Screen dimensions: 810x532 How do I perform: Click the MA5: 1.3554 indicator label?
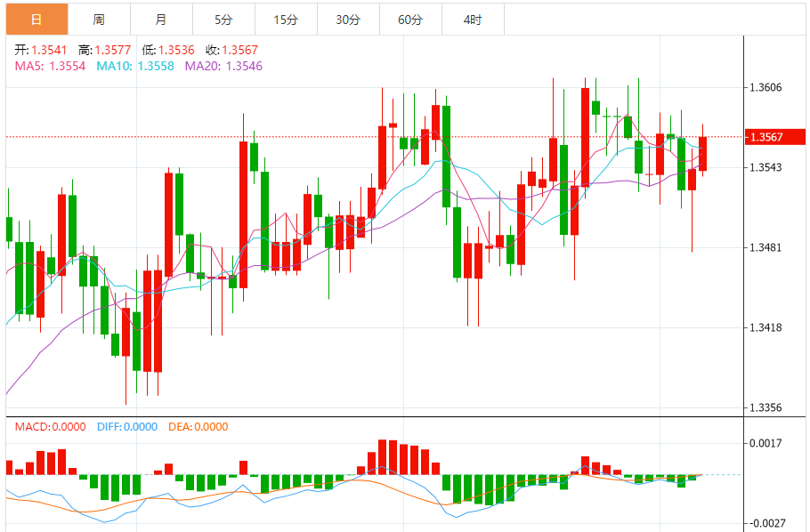click(x=50, y=66)
